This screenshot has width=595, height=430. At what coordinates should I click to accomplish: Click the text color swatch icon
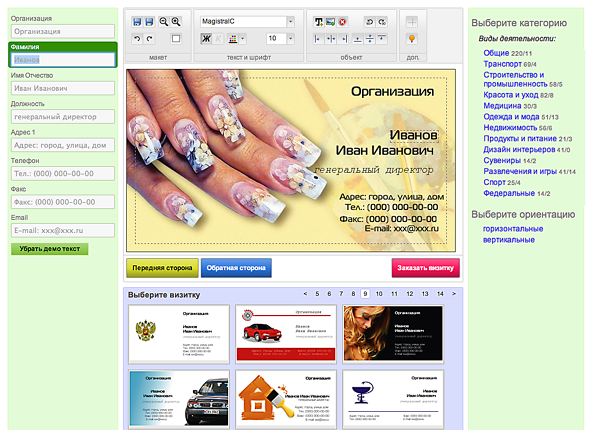[233, 39]
